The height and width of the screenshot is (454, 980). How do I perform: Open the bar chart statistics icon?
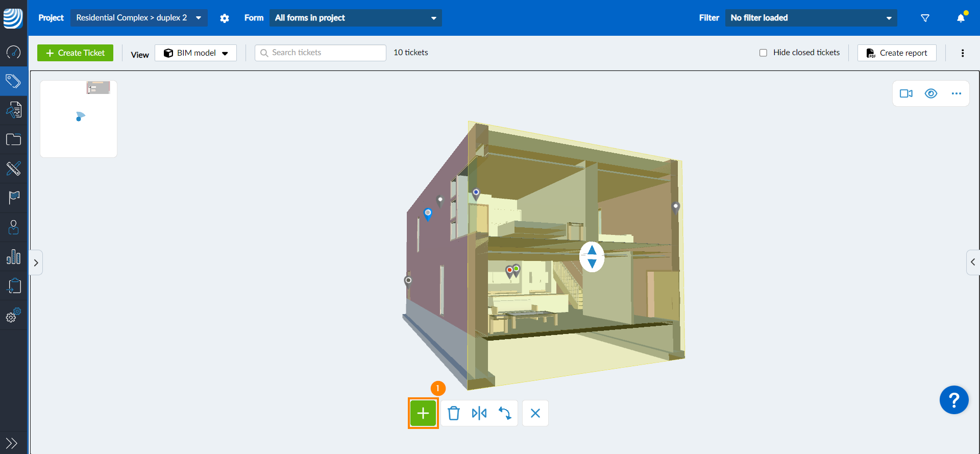pos(14,256)
